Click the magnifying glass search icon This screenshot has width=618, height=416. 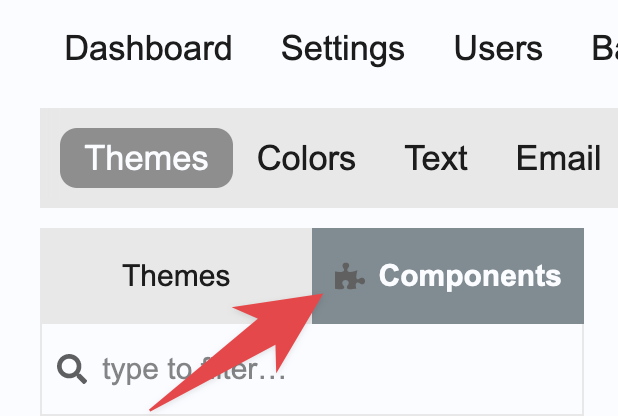tap(72, 370)
